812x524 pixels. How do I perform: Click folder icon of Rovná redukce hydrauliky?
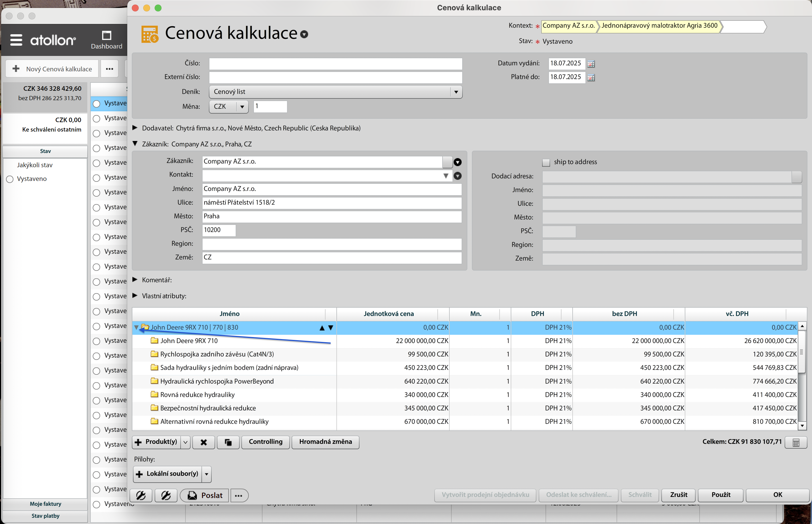coord(154,394)
